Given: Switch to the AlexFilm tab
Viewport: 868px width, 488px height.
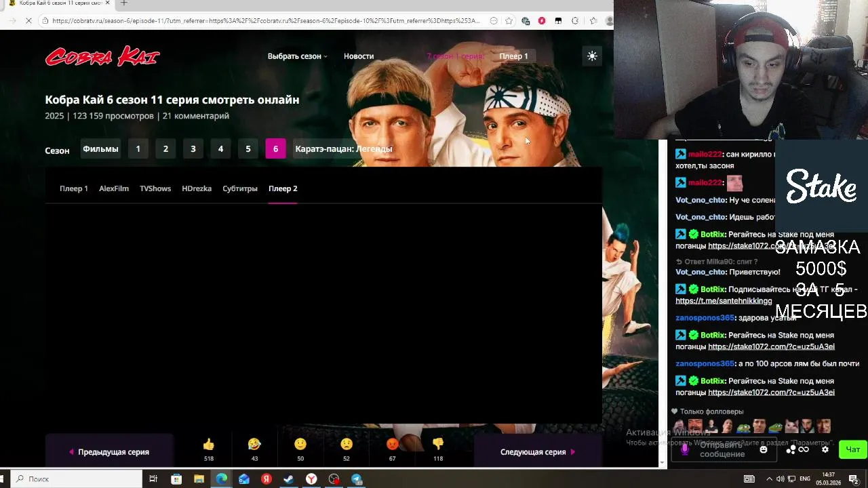Looking at the screenshot, I should pos(114,188).
